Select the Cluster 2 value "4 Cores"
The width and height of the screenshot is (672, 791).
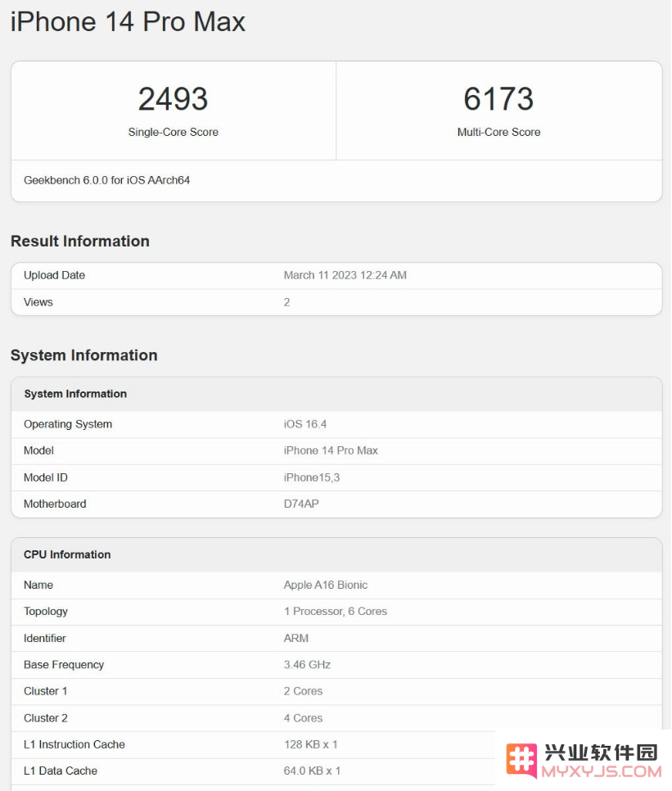(x=303, y=718)
